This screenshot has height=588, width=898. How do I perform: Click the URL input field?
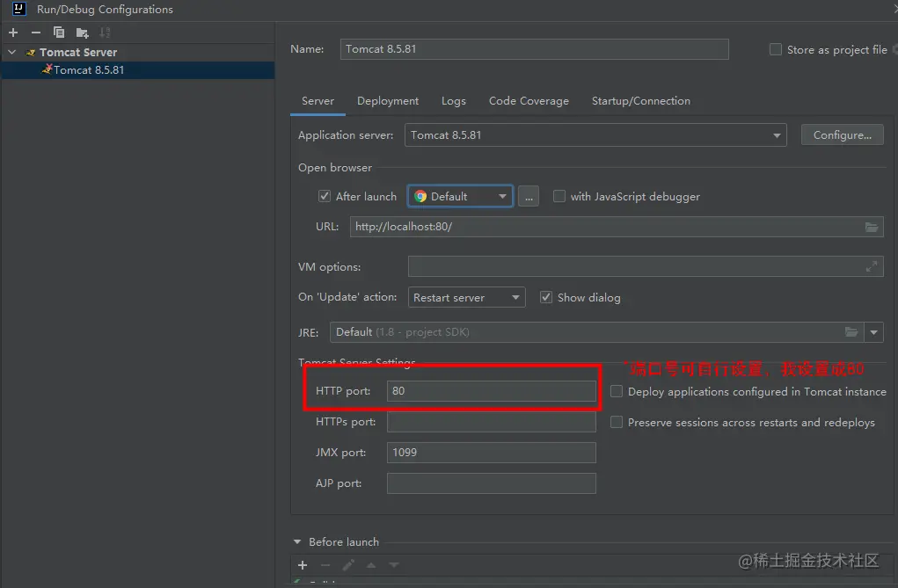tap(617, 227)
